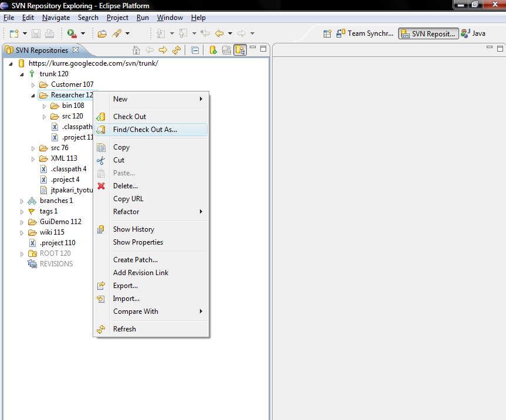Click the SVN Repositories view Refresh icon
This screenshot has width=506, height=420.
point(176,50)
